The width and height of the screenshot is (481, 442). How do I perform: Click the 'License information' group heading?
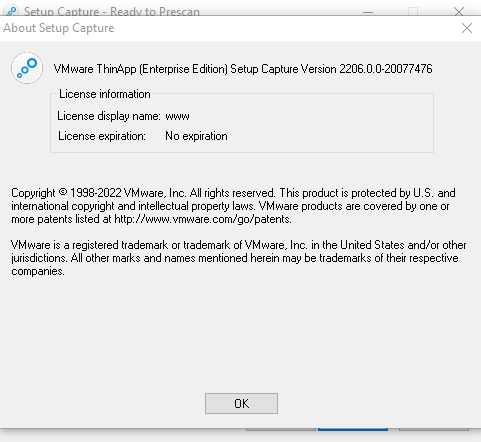click(105, 94)
